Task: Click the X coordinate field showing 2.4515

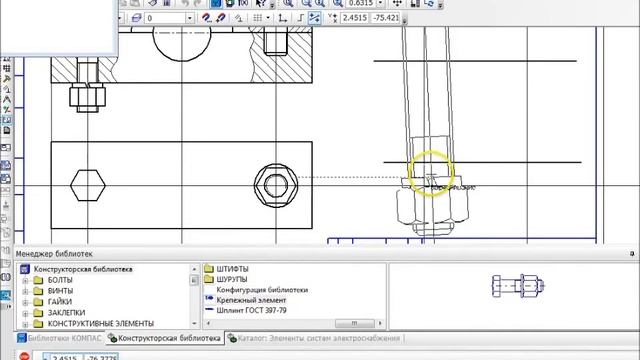Action: (x=354, y=18)
